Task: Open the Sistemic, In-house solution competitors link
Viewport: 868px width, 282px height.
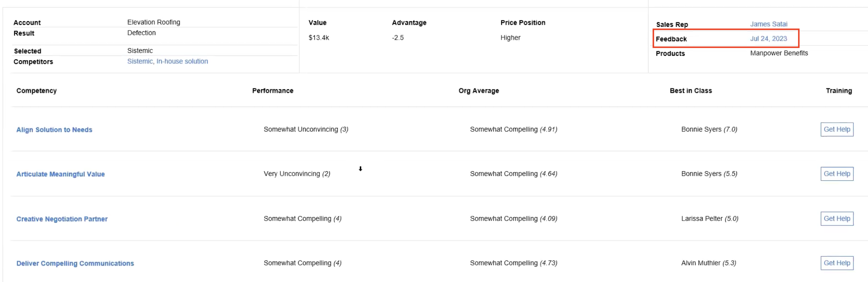Action: tap(167, 61)
